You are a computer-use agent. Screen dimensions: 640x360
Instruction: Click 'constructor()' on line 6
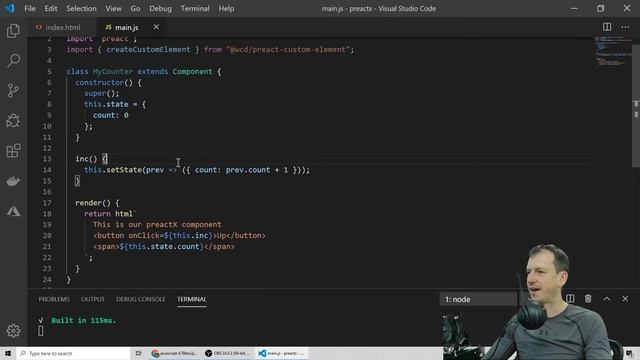pyautogui.click(x=104, y=82)
